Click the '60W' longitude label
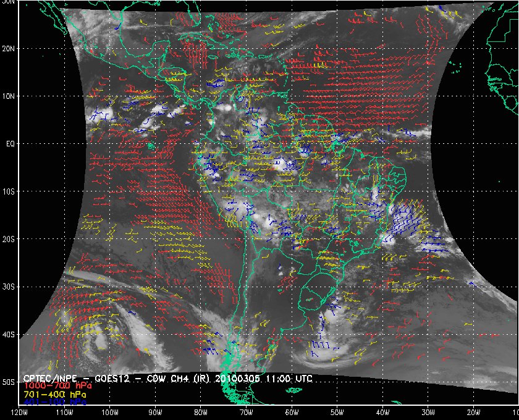 (x=292, y=413)
